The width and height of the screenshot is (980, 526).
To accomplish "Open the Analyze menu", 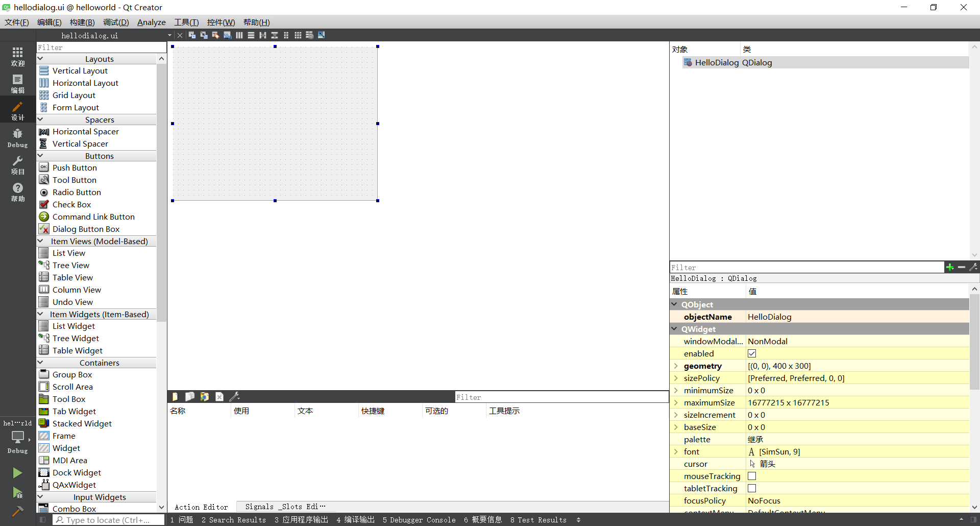I will click(152, 22).
